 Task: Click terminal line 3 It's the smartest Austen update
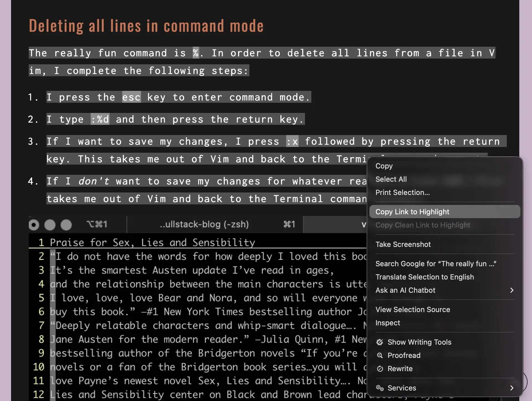192,270
